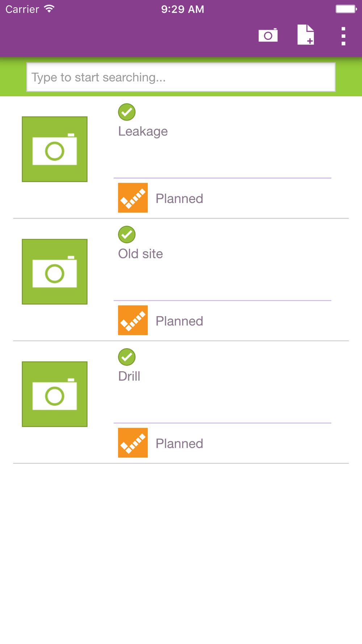362x644 pixels.
Task: Tap the Wi-Fi indicator in the status bar
Action: pyautogui.click(x=49, y=9)
